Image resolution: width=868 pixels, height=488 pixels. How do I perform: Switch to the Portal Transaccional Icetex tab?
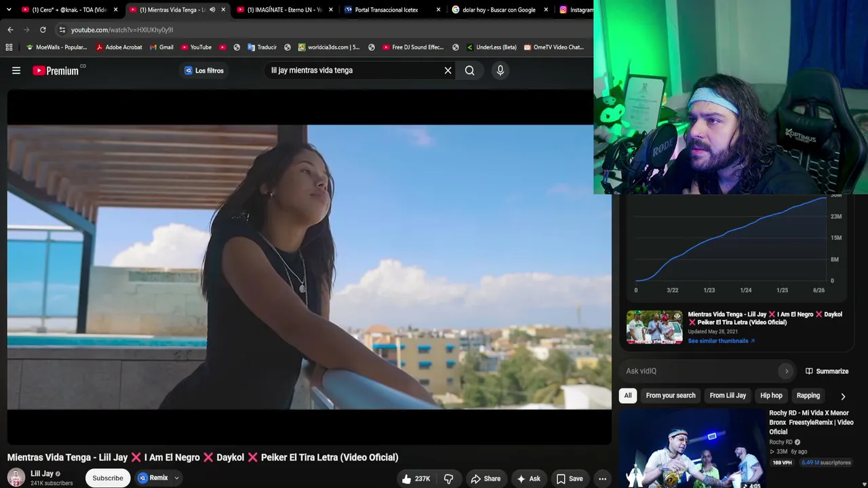(x=387, y=9)
